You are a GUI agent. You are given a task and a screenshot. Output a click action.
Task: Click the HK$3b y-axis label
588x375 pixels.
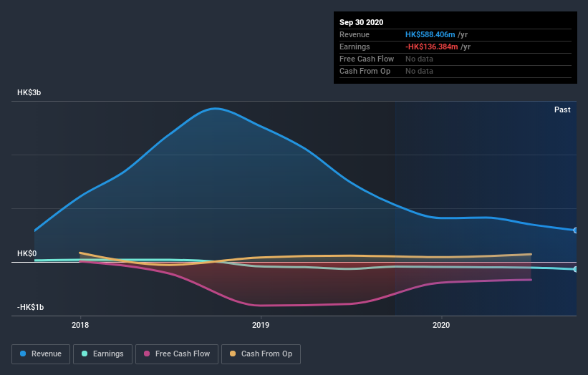coord(29,92)
